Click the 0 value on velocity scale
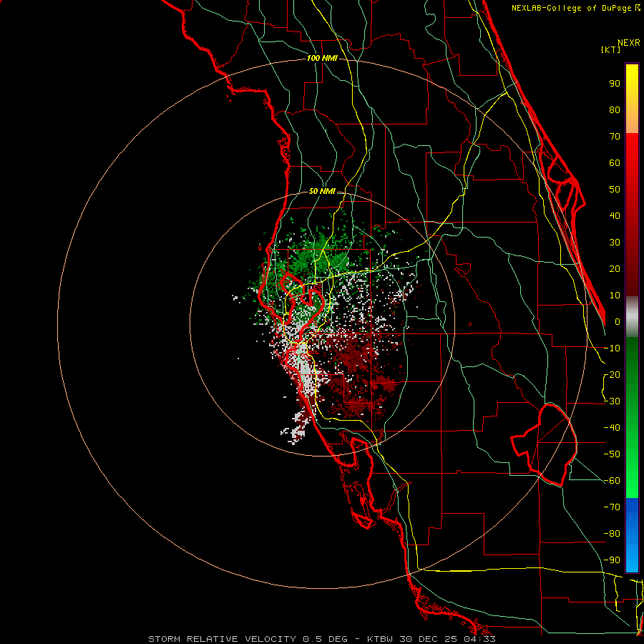 pyautogui.click(x=618, y=321)
